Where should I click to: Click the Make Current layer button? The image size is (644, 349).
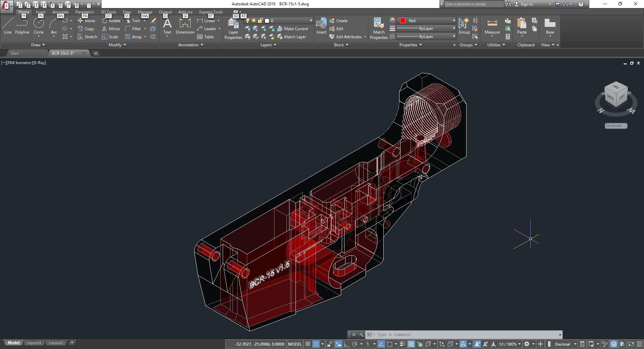(292, 29)
